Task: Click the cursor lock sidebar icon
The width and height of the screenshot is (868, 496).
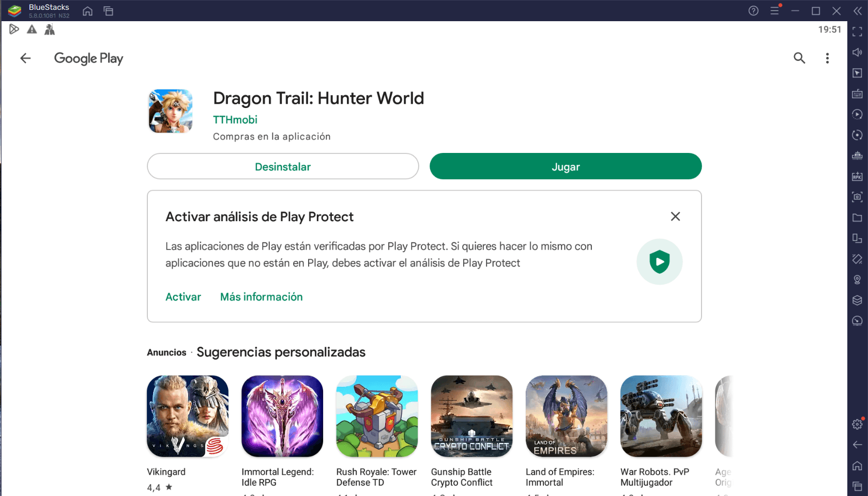Action: tap(857, 73)
